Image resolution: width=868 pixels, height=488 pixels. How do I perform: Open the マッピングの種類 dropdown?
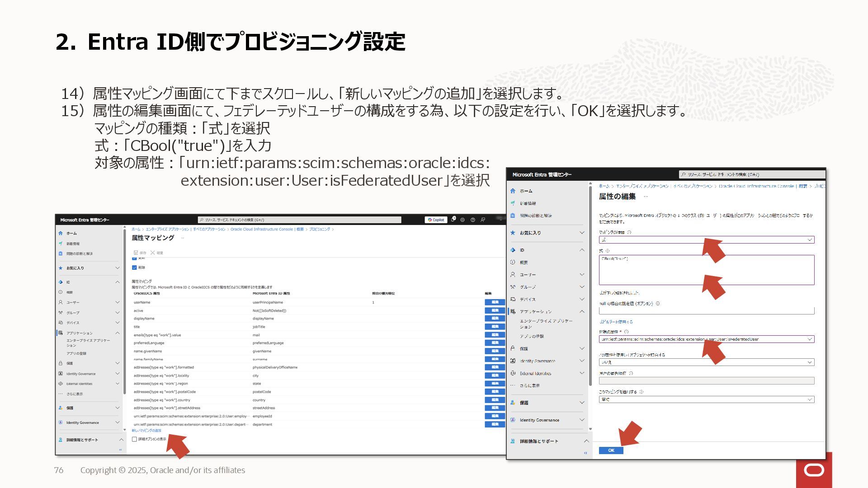(707, 240)
